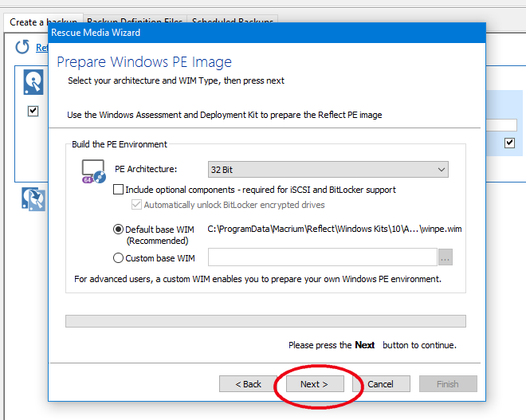526x420 pixels.
Task: Click the dropdown arrow beside 32 Bit
Action: click(x=441, y=169)
